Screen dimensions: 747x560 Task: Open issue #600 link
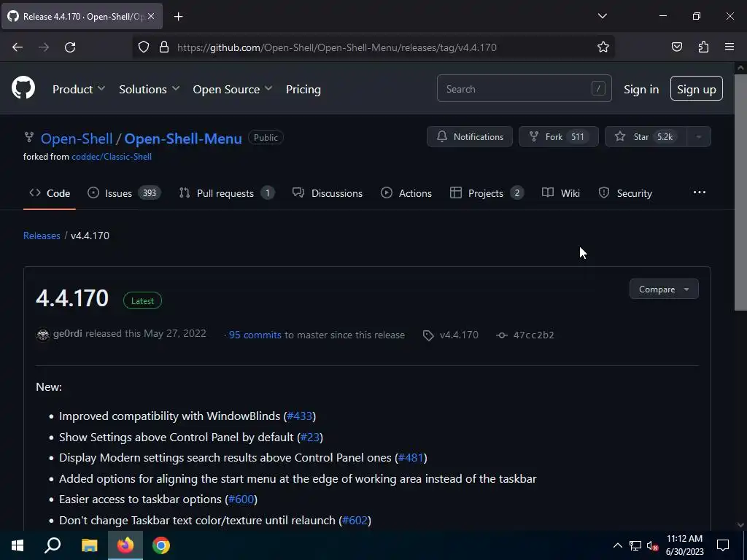[x=241, y=499]
